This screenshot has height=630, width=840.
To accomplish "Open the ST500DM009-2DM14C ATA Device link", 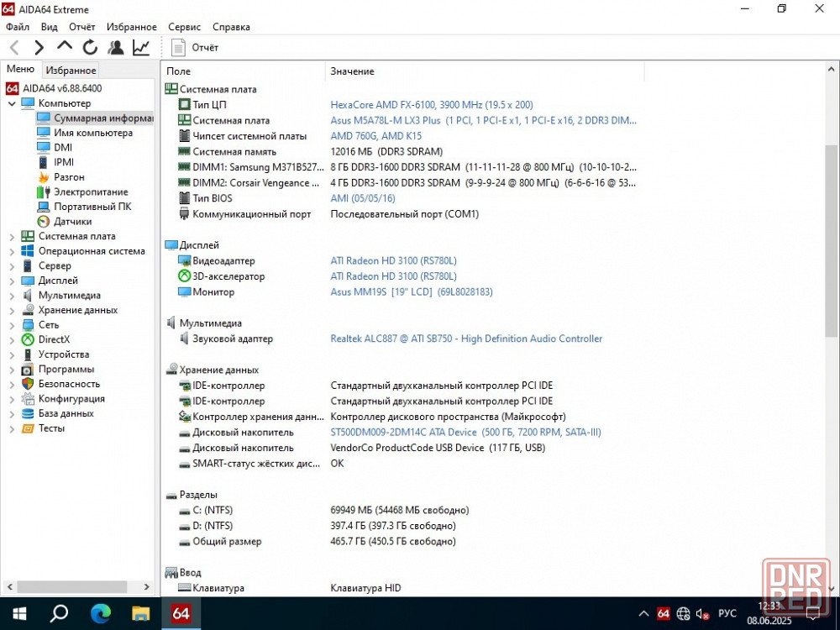I will pyautogui.click(x=466, y=433).
